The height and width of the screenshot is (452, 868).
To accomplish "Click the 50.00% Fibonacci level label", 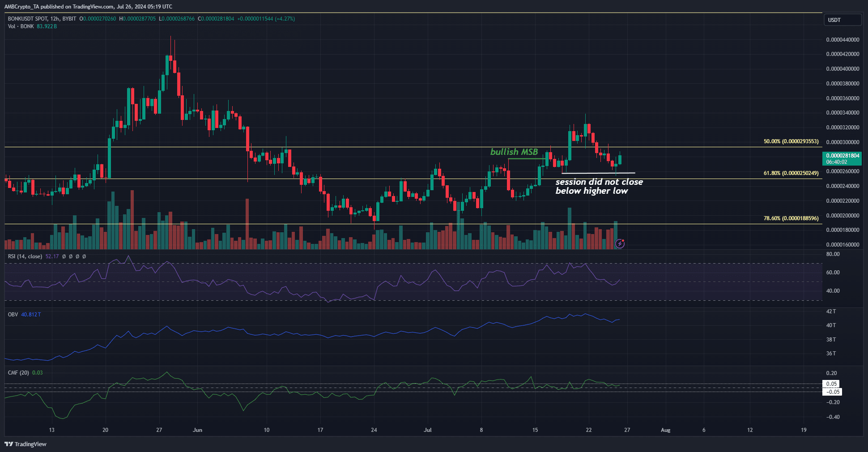I will coord(791,141).
